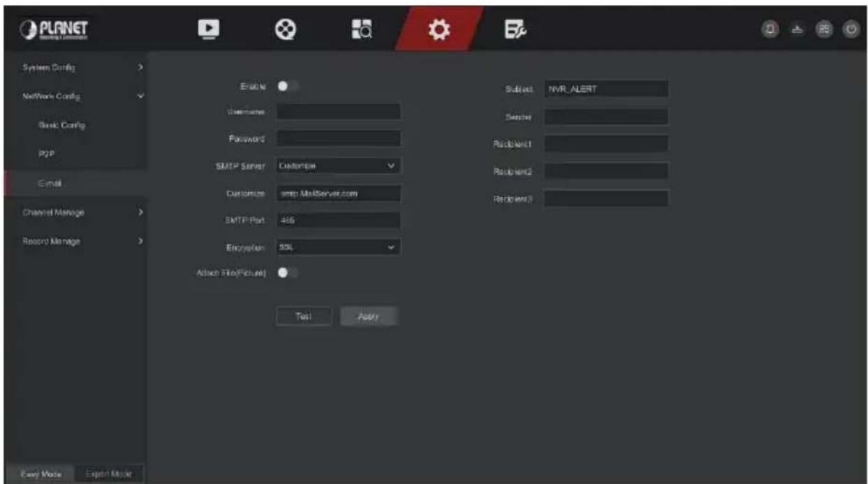This screenshot has height=484, width=868.
Task: Click the Customize server address field
Action: click(339, 193)
